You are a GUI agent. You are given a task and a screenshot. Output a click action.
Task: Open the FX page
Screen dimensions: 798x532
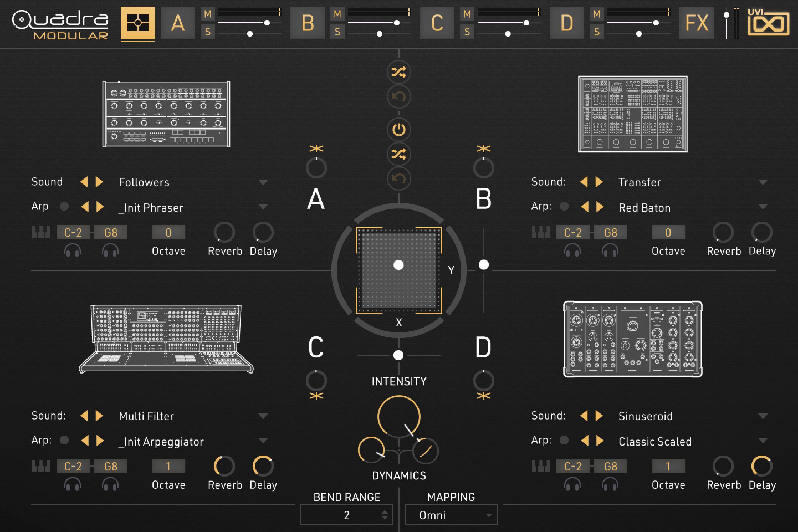tap(696, 22)
